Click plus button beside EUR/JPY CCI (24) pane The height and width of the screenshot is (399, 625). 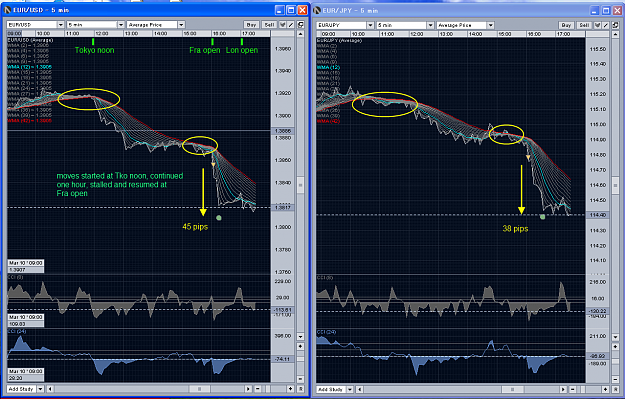615,347
